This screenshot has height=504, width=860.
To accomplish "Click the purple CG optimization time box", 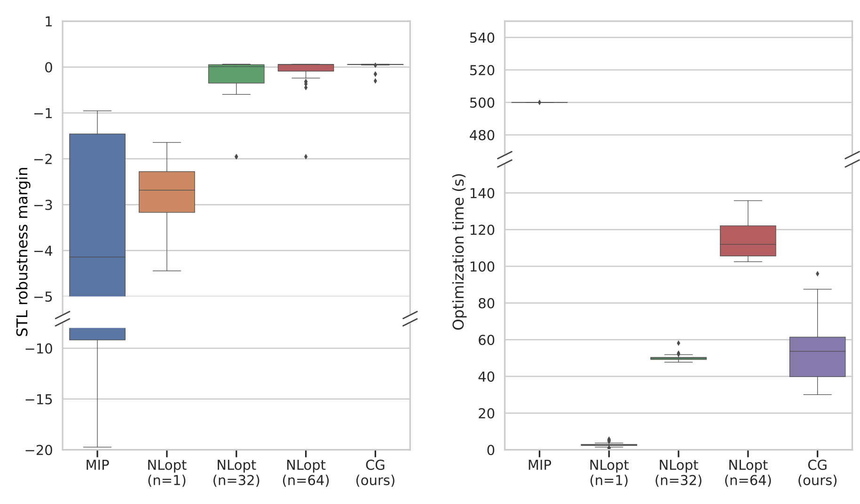I will 817,357.
